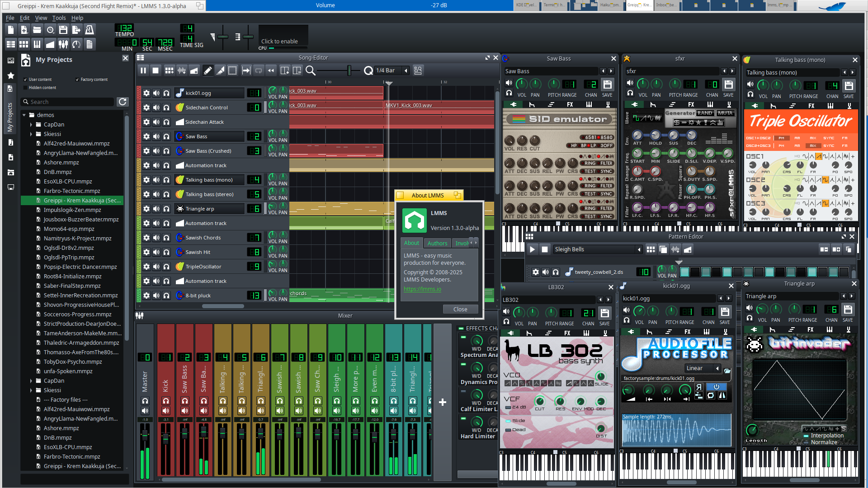Show the Mixer via the main toolbar icon
This screenshot has width=868, height=488.
coord(63,44)
